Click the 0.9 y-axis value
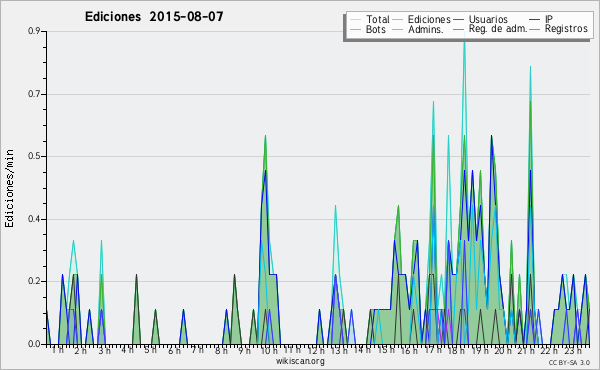600x370 pixels. coord(34,31)
